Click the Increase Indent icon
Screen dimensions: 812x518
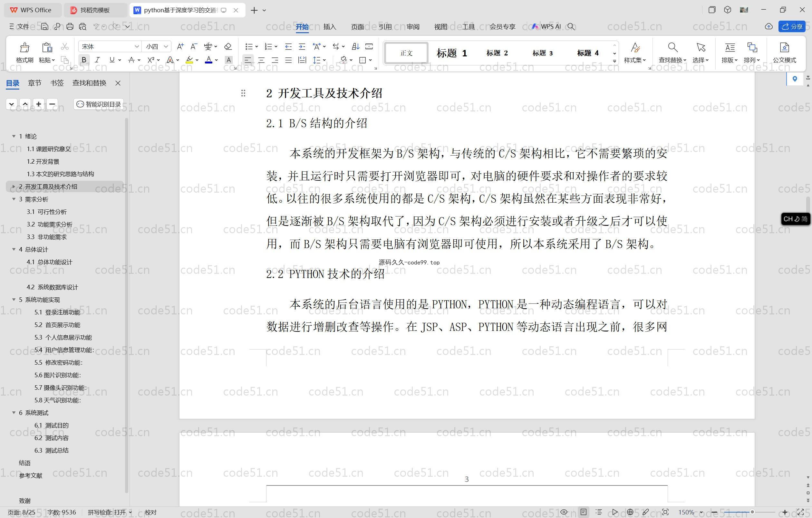[x=302, y=46]
